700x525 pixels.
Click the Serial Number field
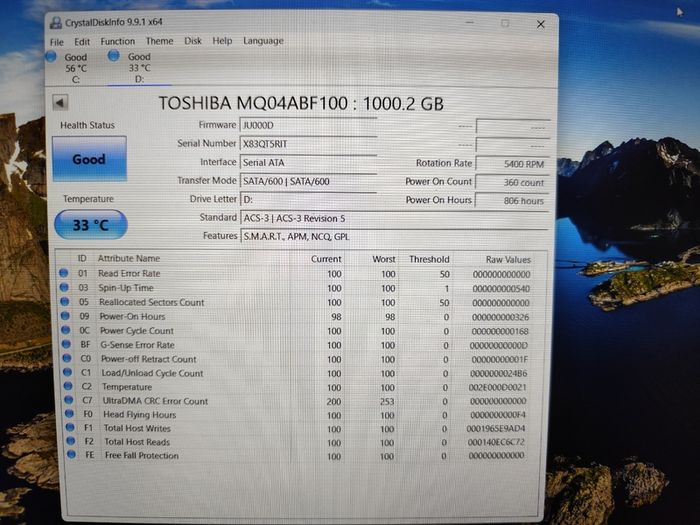coord(308,144)
